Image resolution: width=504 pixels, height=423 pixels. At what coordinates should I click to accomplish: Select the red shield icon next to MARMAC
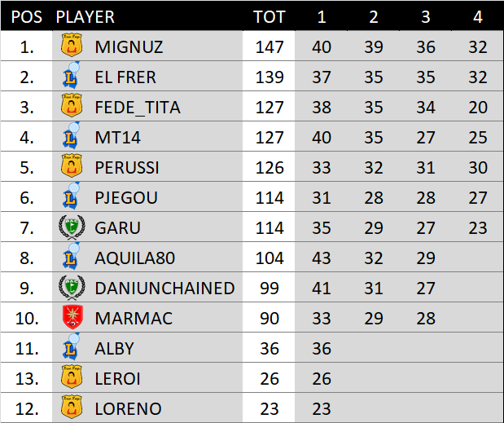(72, 317)
